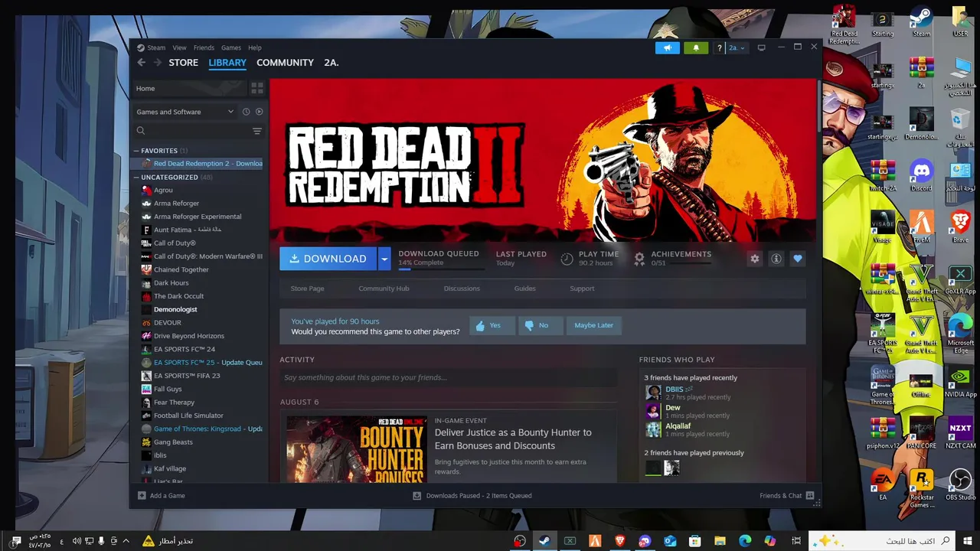Open the green notifications bell

click(696, 47)
